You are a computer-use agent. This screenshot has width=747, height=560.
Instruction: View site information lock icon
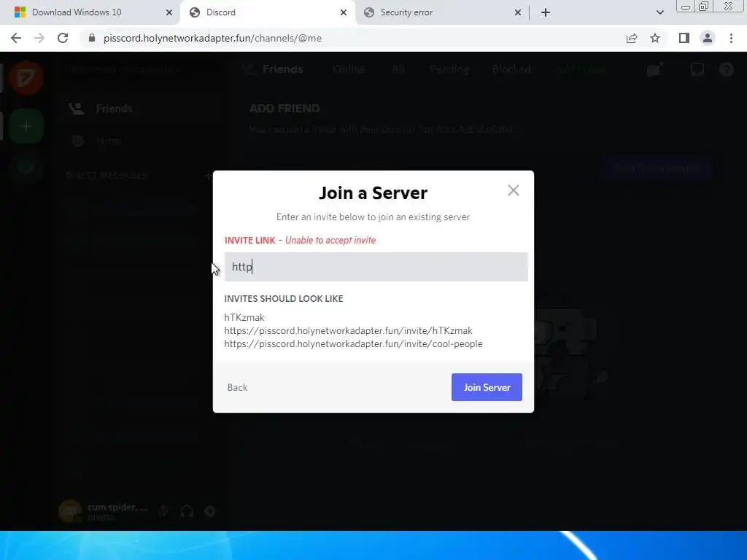pyautogui.click(x=92, y=38)
